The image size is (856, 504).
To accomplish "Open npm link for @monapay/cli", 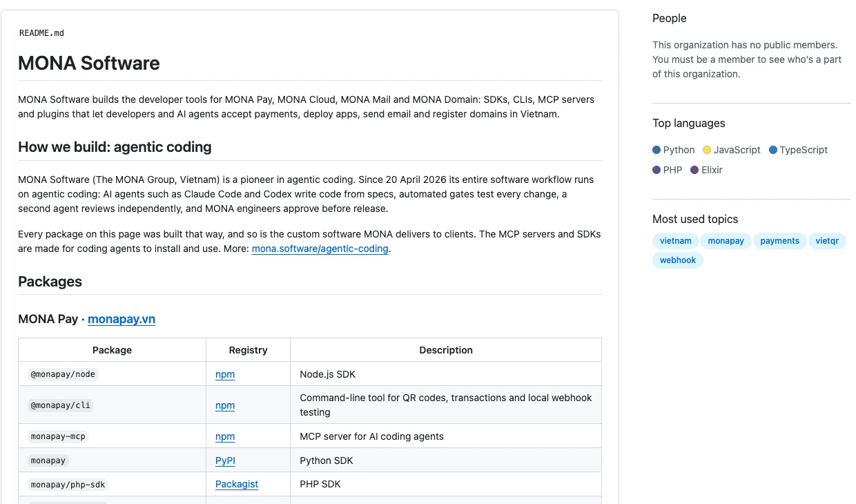I will (225, 405).
